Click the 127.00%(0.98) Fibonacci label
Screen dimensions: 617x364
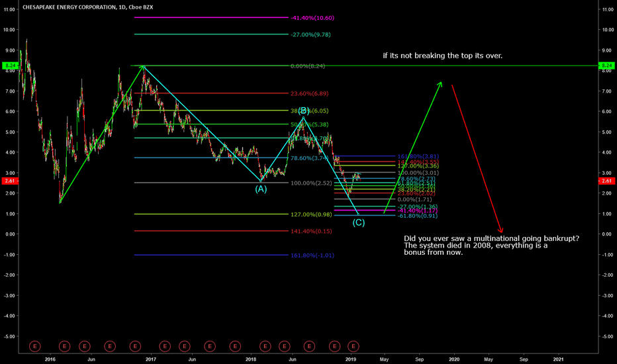point(311,215)
